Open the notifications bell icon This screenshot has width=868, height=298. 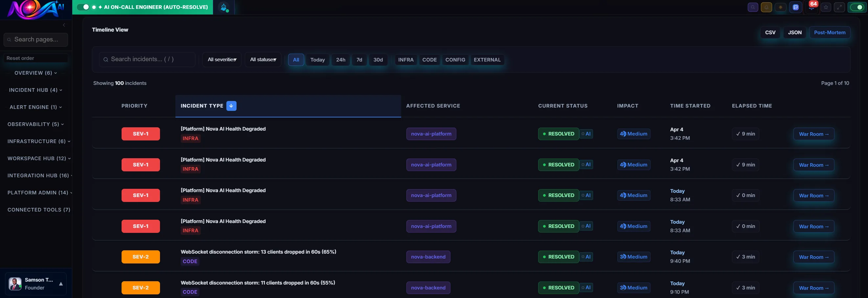coord(766,7)
